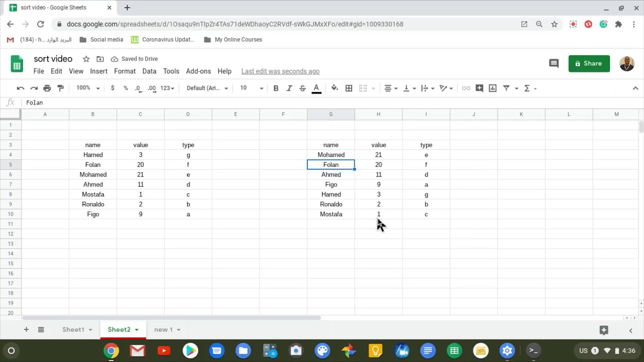The image size is (644, 362).
Task: Redo the last action
Action: pyautogui.click(x=34, y=88)
